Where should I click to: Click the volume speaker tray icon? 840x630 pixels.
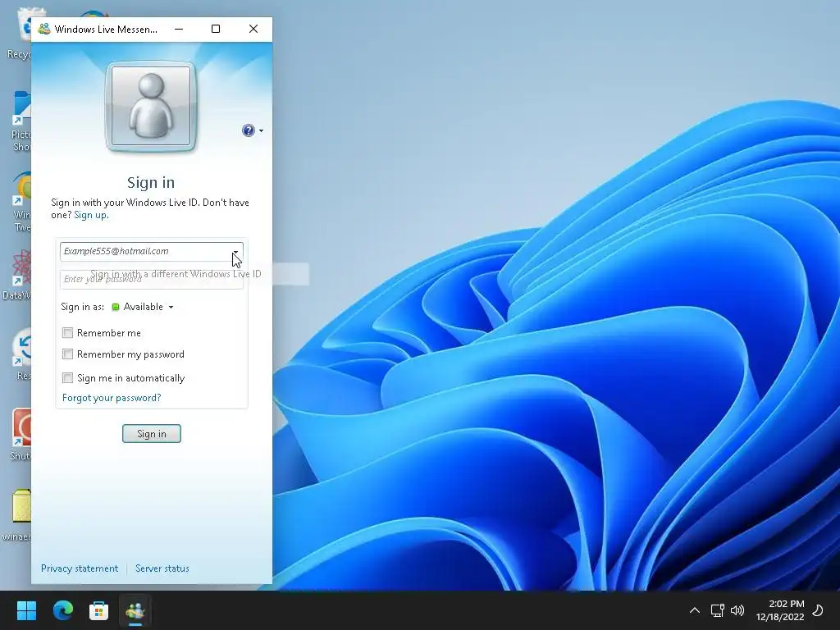[737, 610]
